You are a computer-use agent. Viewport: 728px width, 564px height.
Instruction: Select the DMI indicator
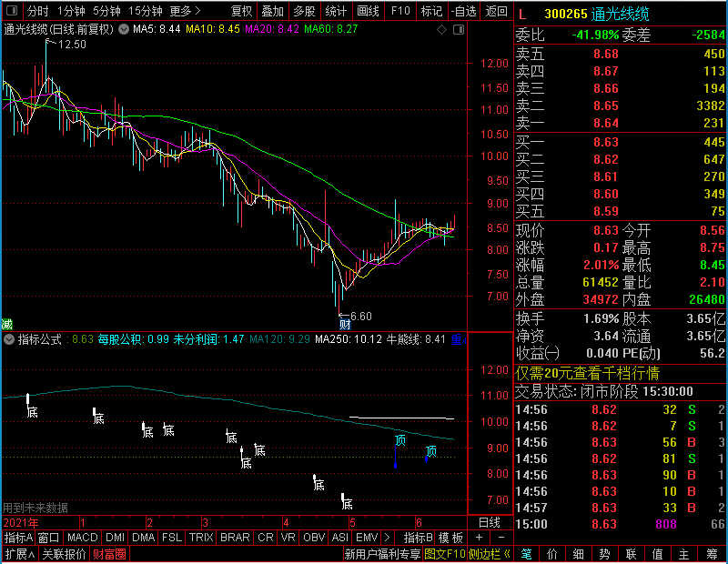click(115, 538)
